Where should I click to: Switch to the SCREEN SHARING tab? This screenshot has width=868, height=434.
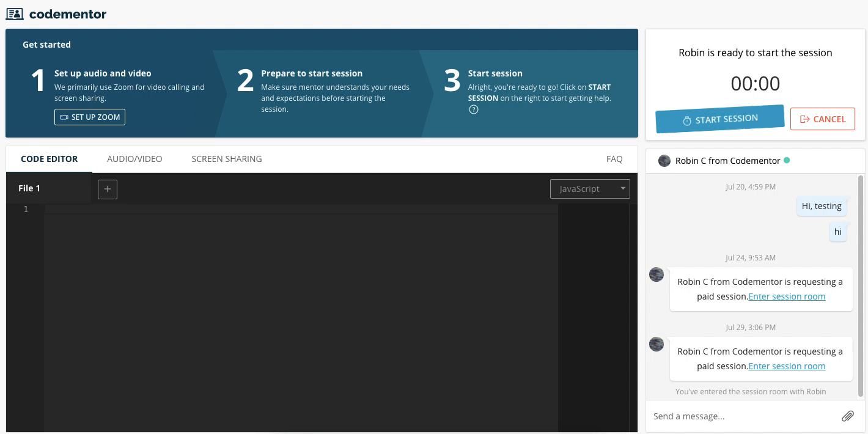pyautogui.click(x=227, y=159)
